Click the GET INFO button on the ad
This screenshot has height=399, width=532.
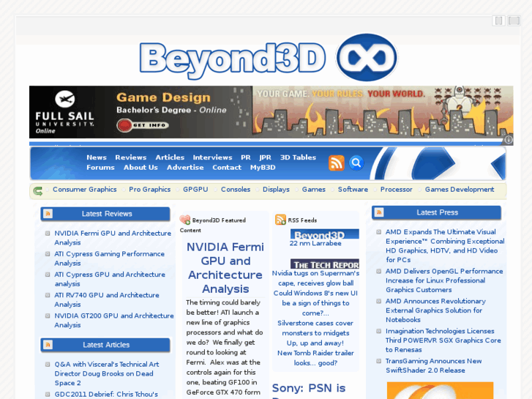tap(143, 125)
